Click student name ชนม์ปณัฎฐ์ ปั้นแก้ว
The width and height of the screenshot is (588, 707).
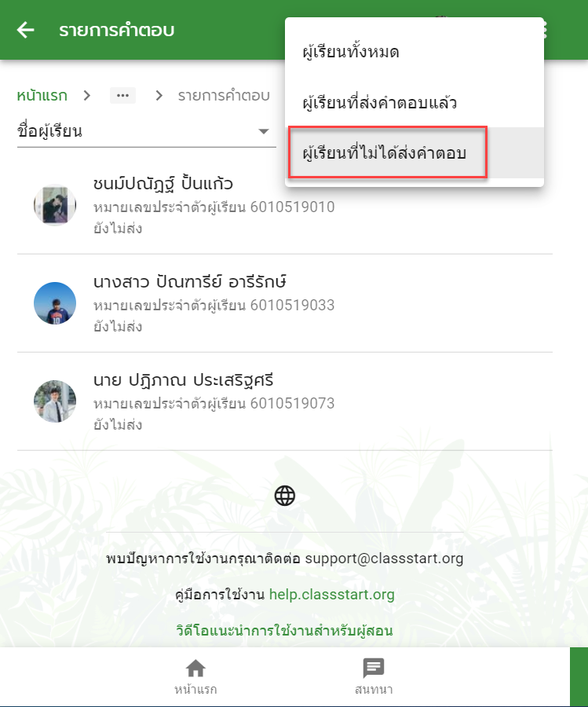(x=163, y=184)
